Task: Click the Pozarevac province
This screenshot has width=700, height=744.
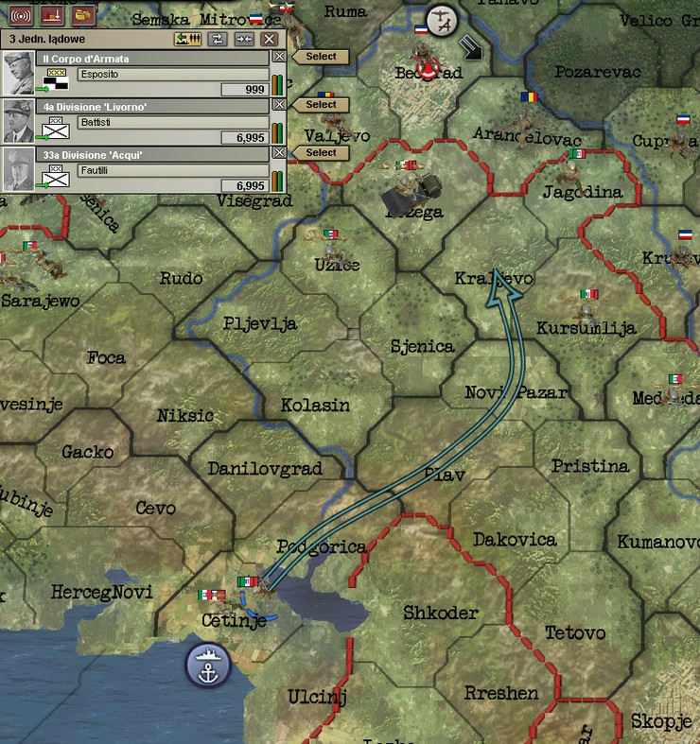Action: pos(598,72)
